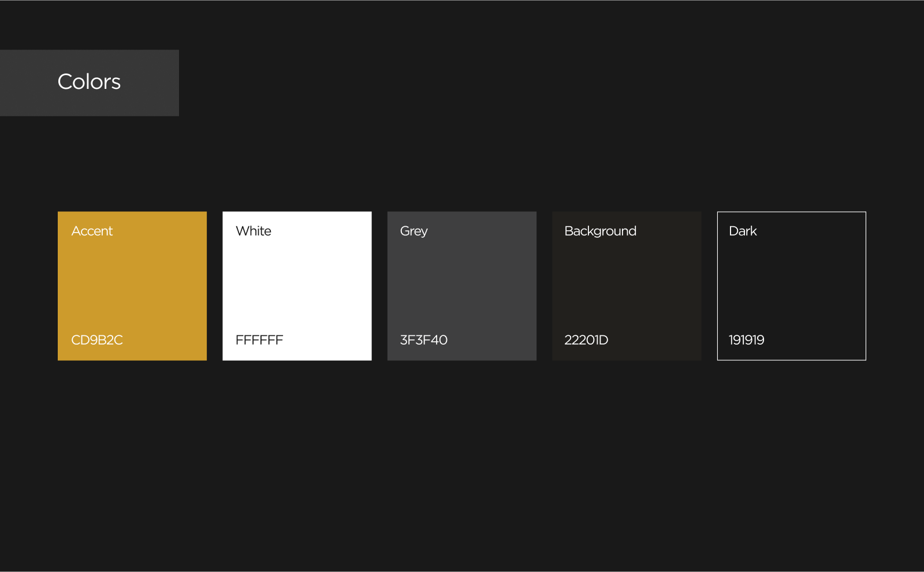Screen dimensions: 924x572
Task: Click the "Grey" name label
Action: 413,231
